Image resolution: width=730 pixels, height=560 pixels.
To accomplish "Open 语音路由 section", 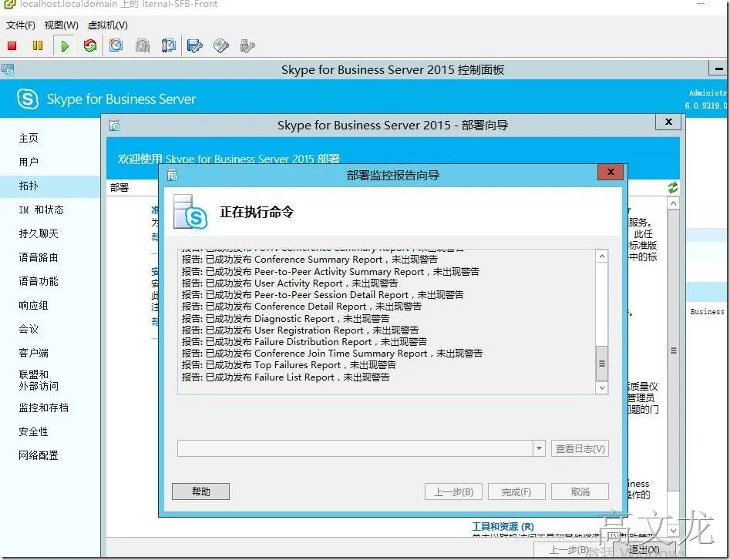I will (x=39, y=257).
